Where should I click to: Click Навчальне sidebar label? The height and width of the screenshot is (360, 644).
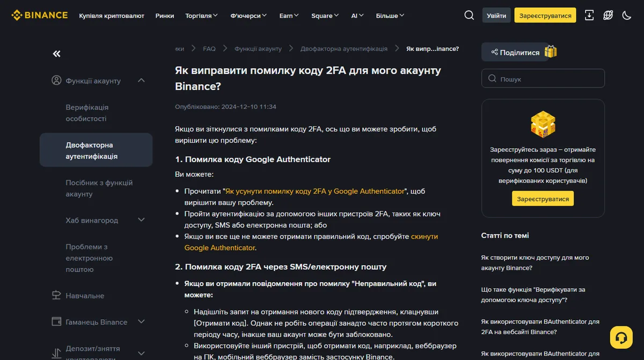coord(85,296)
